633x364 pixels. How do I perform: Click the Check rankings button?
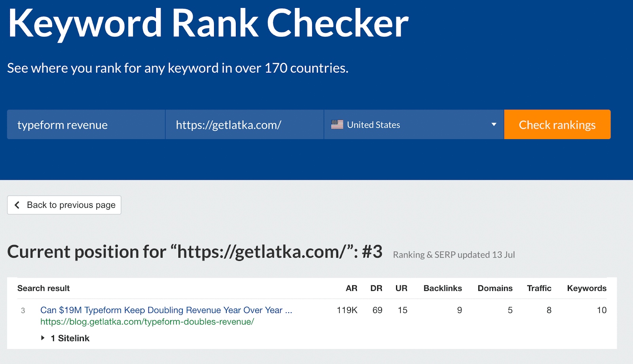557,124
